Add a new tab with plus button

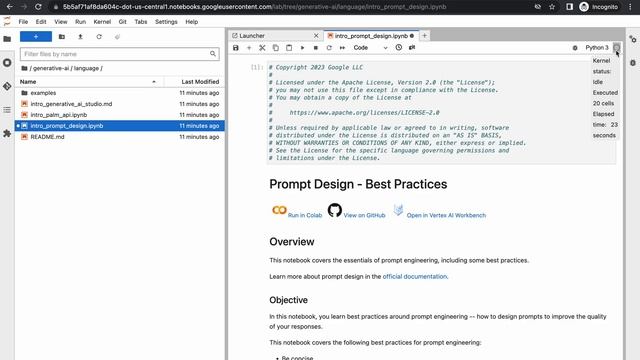pos(424,36)
